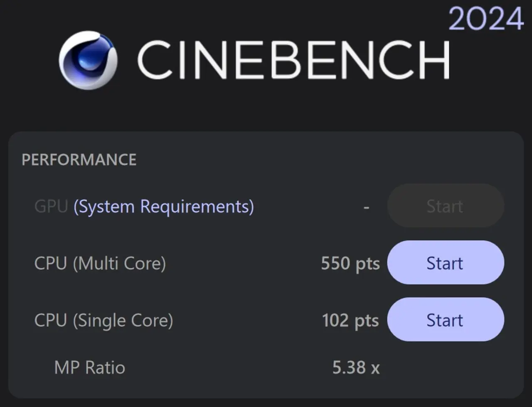Select the 102 pts single core score
Viewport: 532px width, 407px height.
350,321
